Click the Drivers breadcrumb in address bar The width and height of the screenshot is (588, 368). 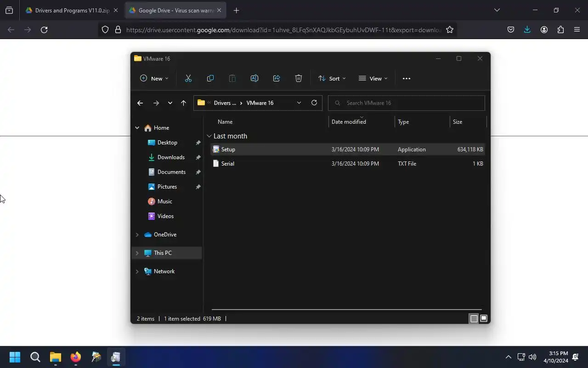point(225,103)
